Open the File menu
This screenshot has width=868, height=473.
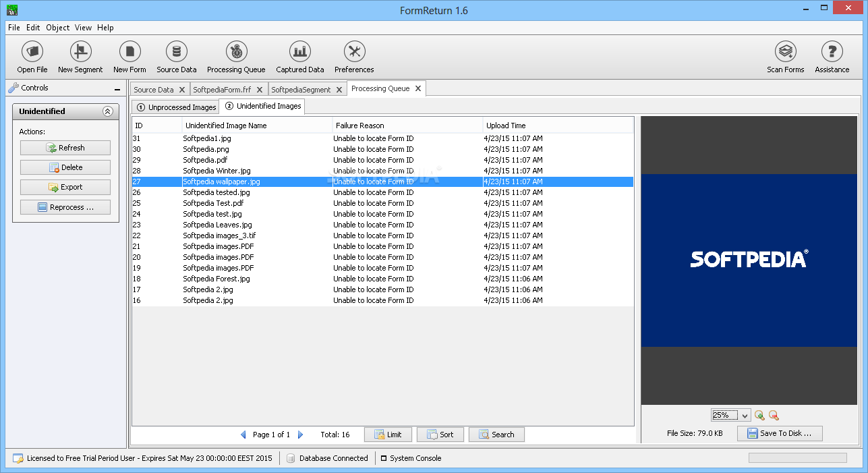(14, 28)
